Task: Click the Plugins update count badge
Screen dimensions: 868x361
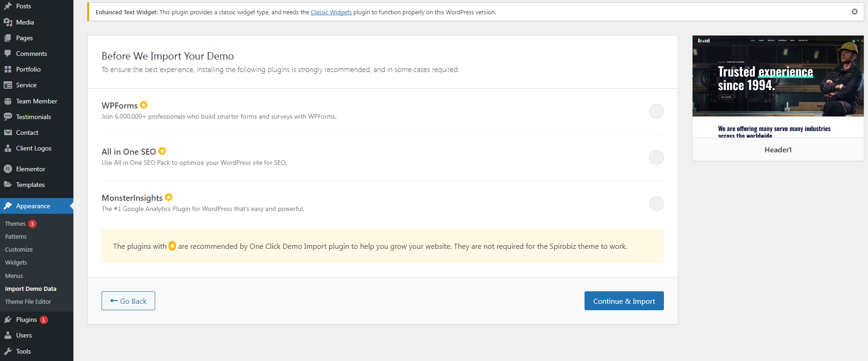Action: pos(44,320)
